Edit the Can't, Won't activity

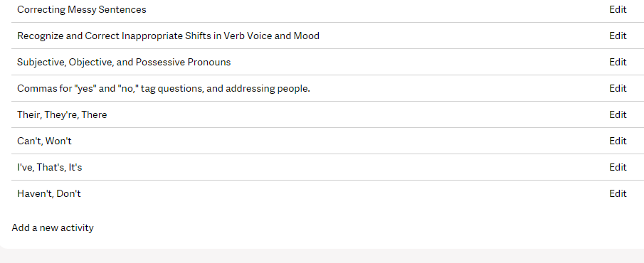coord(618,141)
